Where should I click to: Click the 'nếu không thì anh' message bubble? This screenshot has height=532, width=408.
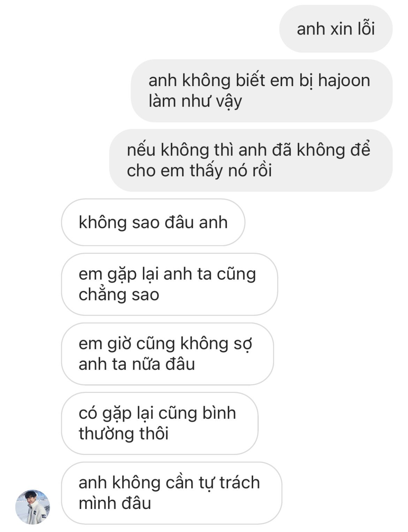(251, 160)
